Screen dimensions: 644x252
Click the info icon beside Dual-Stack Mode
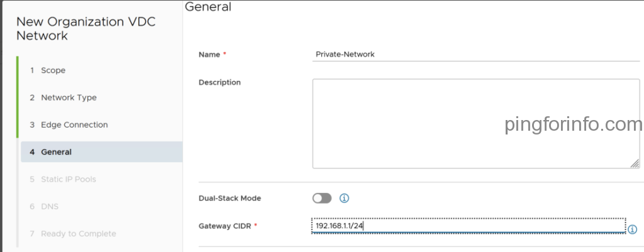(x=344, y=198)
